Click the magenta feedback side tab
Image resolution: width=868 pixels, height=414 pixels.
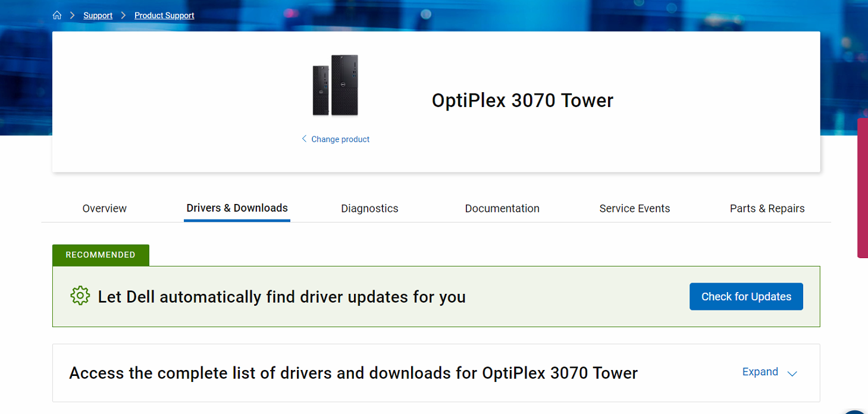pos(863,188)
